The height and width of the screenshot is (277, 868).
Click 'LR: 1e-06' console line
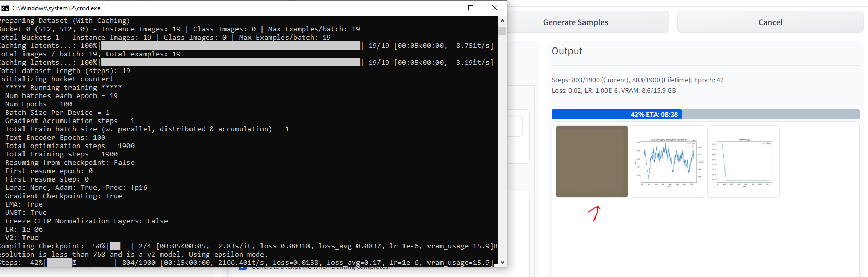tap(24, 230)
